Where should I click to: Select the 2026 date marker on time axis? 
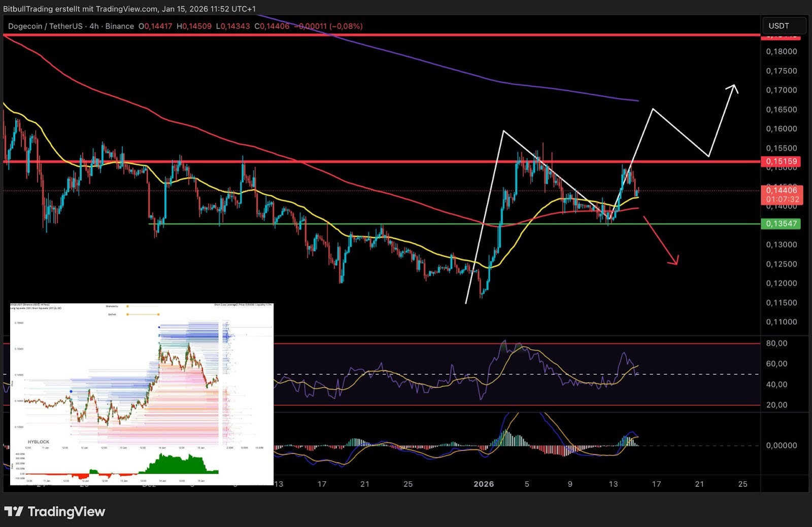click(483, 484)
